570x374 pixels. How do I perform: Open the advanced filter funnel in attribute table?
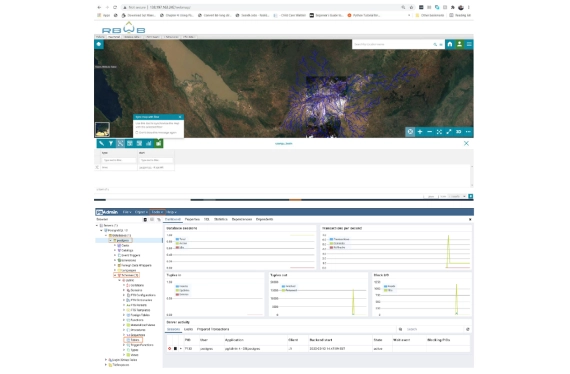click(x=111, y=143)
